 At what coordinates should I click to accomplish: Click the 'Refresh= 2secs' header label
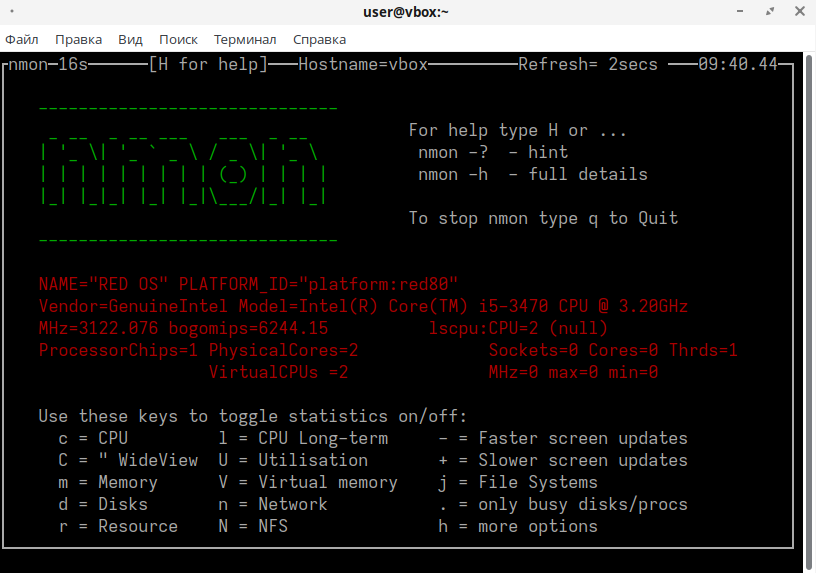pyautogui.click(x=588, y=65)
